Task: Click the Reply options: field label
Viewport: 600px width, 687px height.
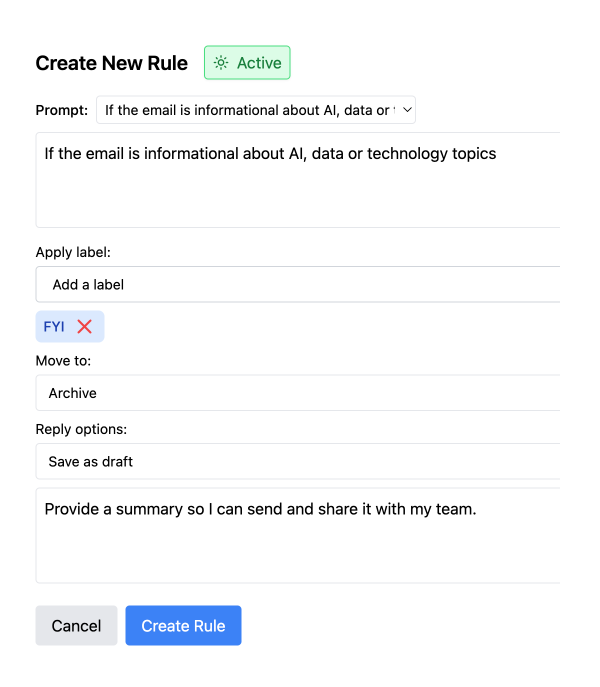Action: pos(82,429)
